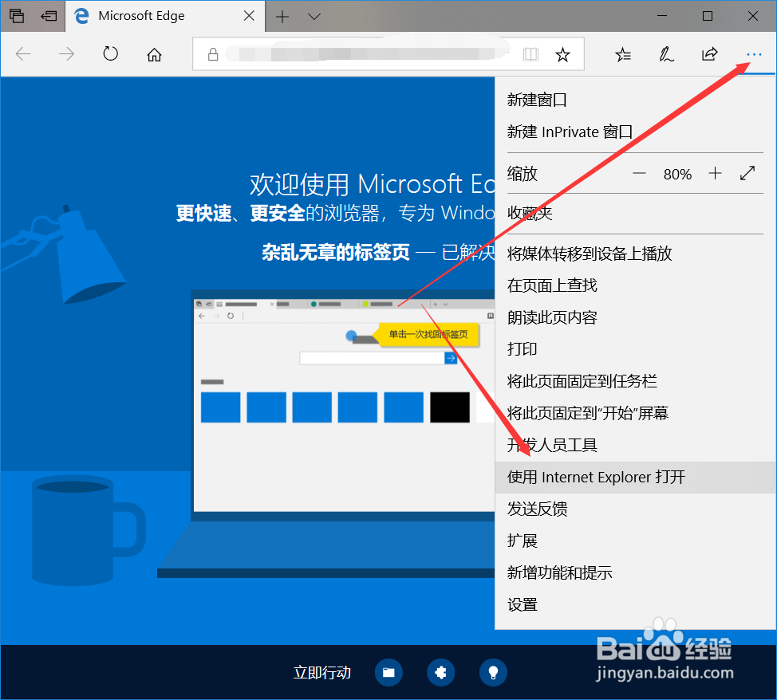Image resolution: width=777 pixels, height=700 pixels.
Task: Choose 使用 Internet Explorer 打开
Action: [635, 477]
